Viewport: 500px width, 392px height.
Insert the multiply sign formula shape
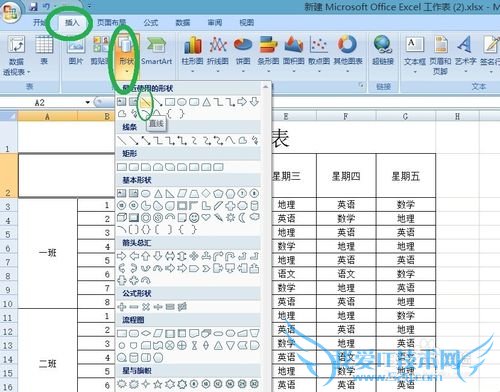(146, 307)
